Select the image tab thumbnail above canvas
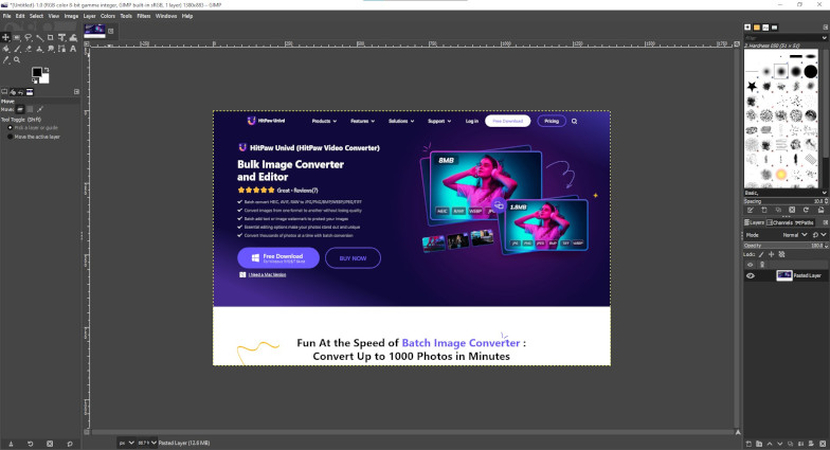The width and height of the screenshot is (830, 450). tap(95, 30)
